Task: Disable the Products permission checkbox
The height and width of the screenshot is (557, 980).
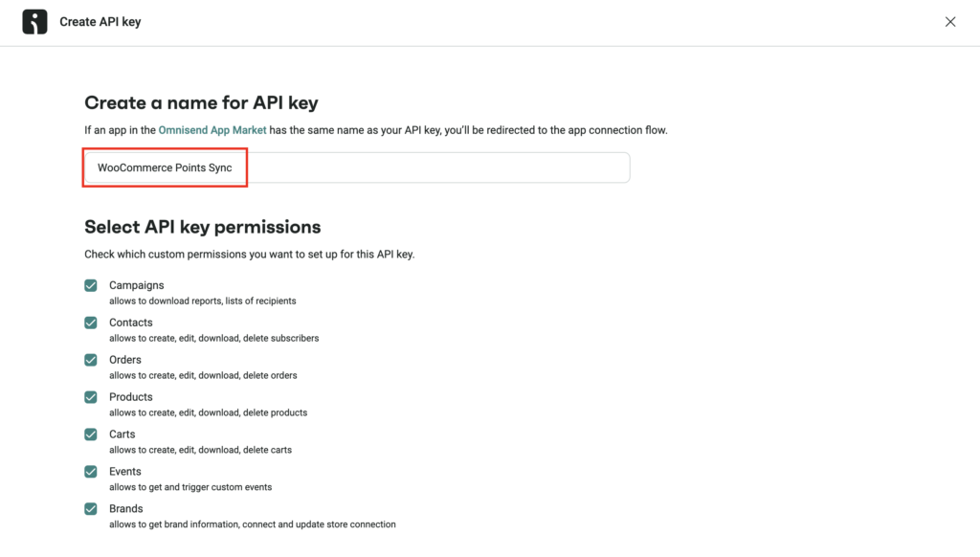Action: [x=91, y=397]
